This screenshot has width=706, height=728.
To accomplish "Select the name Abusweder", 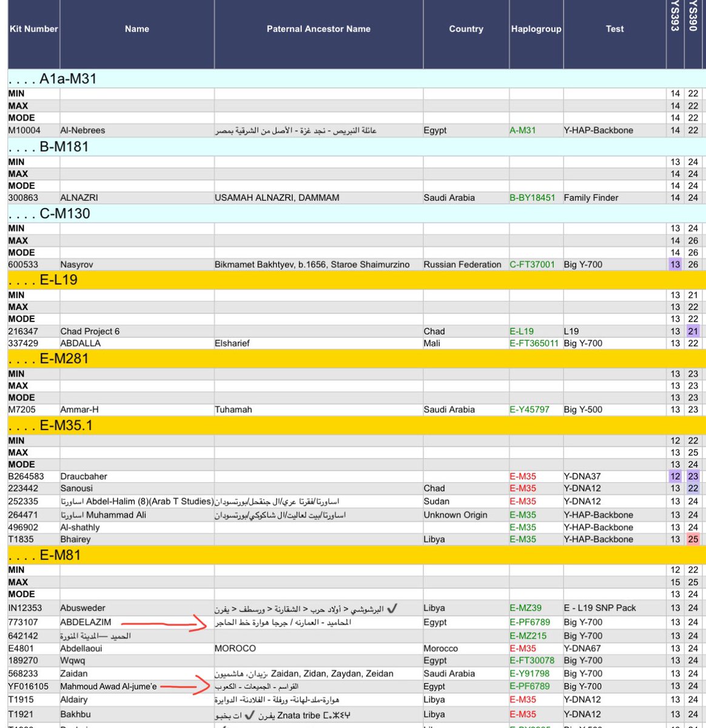I will 82,608.
